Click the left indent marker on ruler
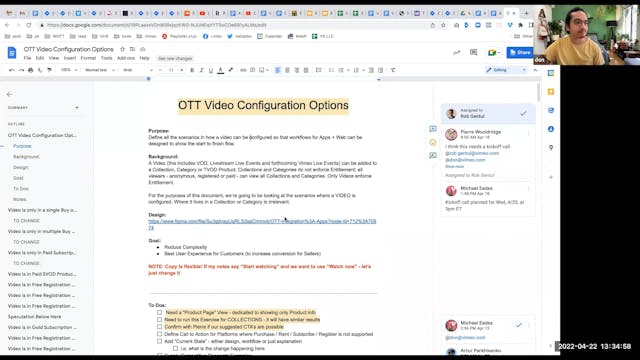Screen dimensions: 640x360 [149, 79]
